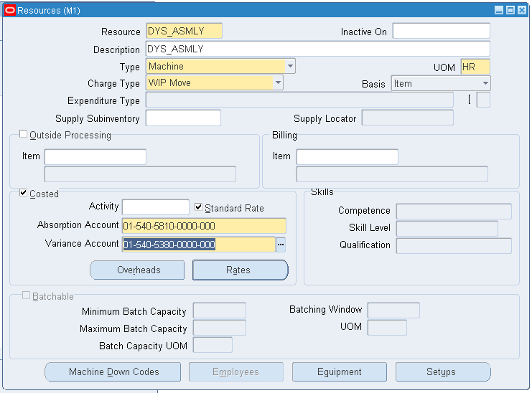Enable the Outside Processing checkbox
This screenshot has height=393, width=532.
pyautogui.click(x=23, y=134)
